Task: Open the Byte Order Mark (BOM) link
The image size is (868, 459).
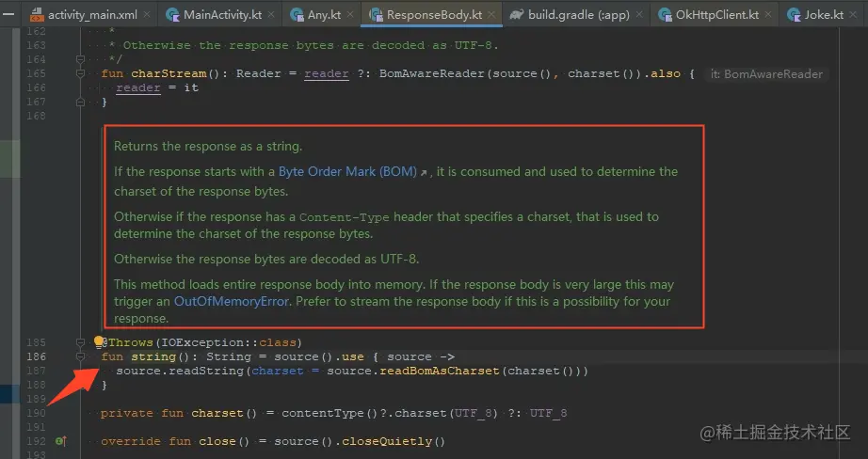Action: pos(347,171)
